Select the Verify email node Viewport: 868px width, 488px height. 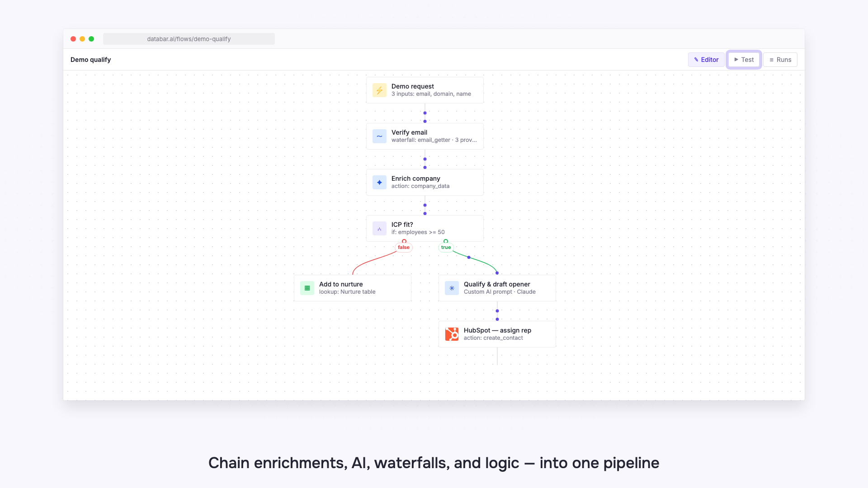[425, 136]
